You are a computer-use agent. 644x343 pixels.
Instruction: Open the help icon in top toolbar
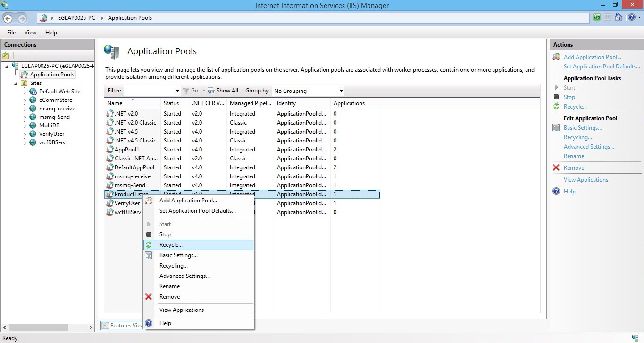tap(632, 17)
